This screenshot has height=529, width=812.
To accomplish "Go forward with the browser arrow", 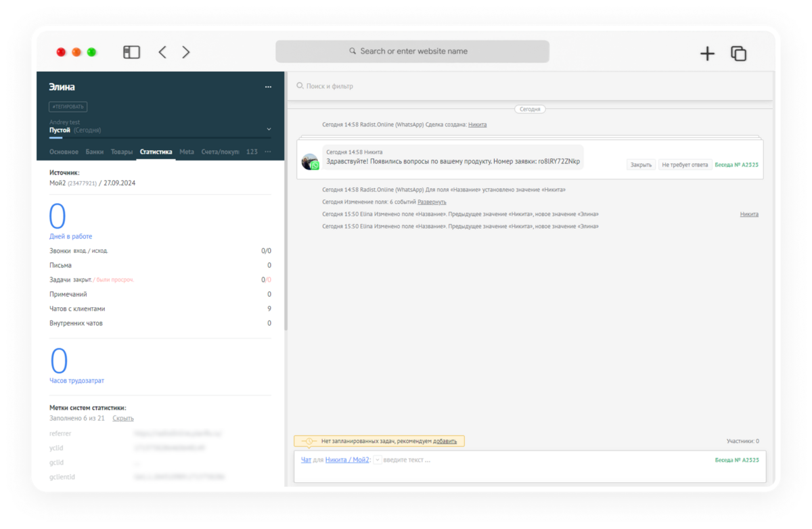I will pyautogui.click(x=186, y=52).
